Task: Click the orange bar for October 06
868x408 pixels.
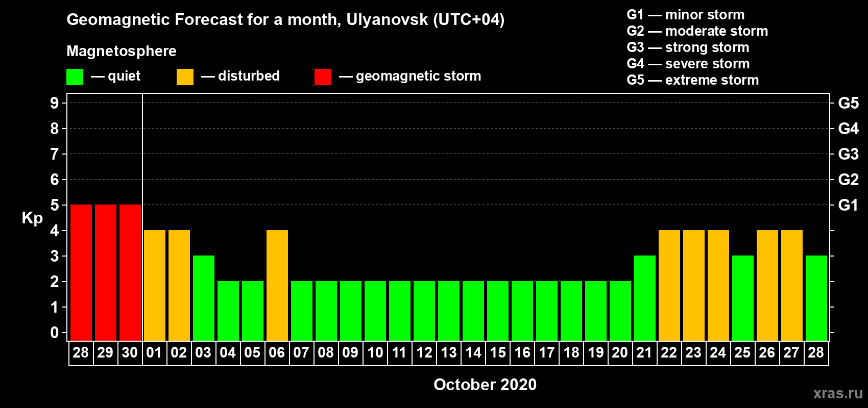Action: coord(277,285)
